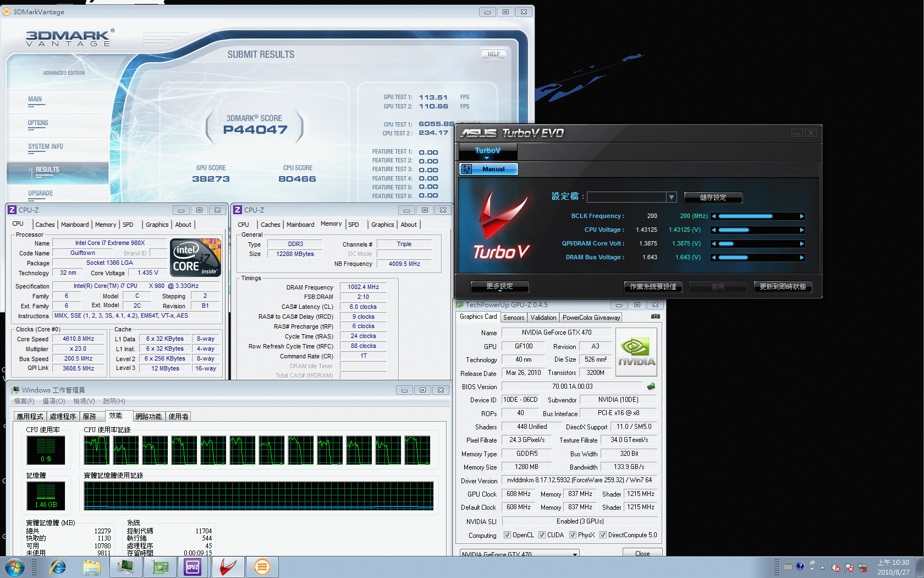Toggle the PhysX checkbox in GPU-Z
This screenshot has height=578, width=924.
click(573, 535)
